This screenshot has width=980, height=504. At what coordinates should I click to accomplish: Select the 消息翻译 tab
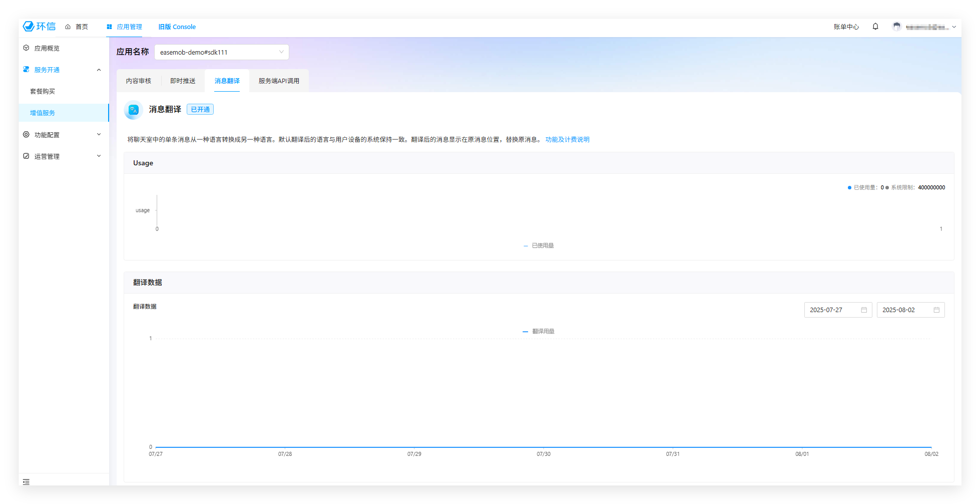227,81
